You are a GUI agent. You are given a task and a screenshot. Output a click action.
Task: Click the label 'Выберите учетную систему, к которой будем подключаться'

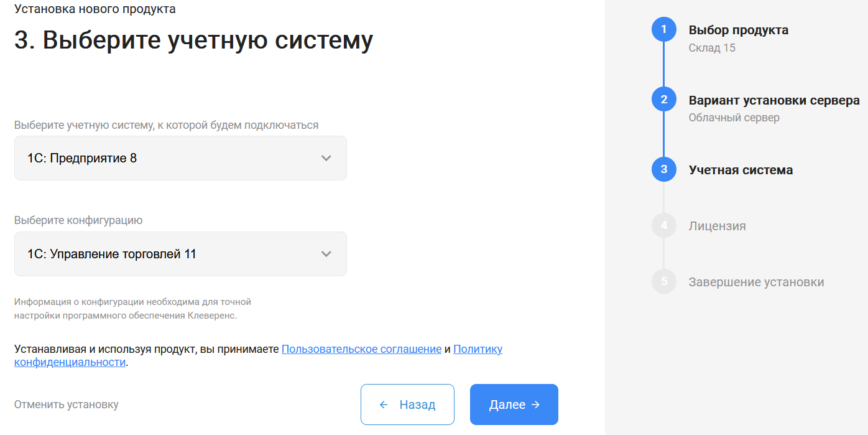coord(166,125)
